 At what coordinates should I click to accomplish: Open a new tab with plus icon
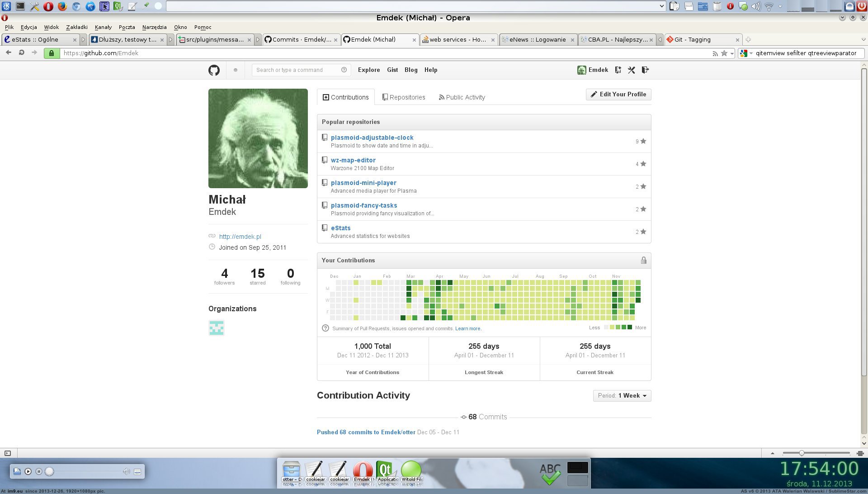pos(748,40)
